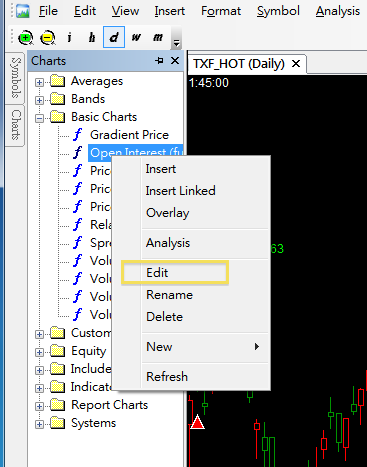The image size is (367, 467).
Task: Select Averages tree label
Action: point(97,81)
